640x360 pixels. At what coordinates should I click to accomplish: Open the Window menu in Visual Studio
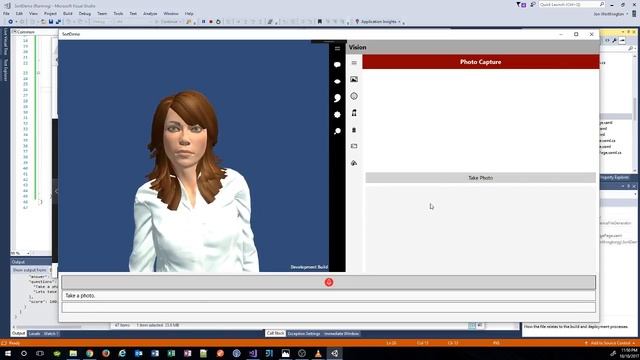(171, 13)
